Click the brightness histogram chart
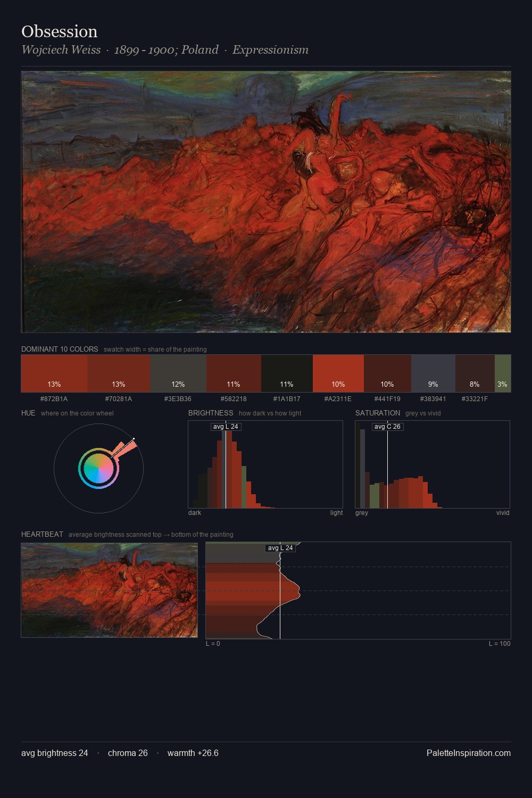Viewport: 532px width, 798px height. [265, 464]
